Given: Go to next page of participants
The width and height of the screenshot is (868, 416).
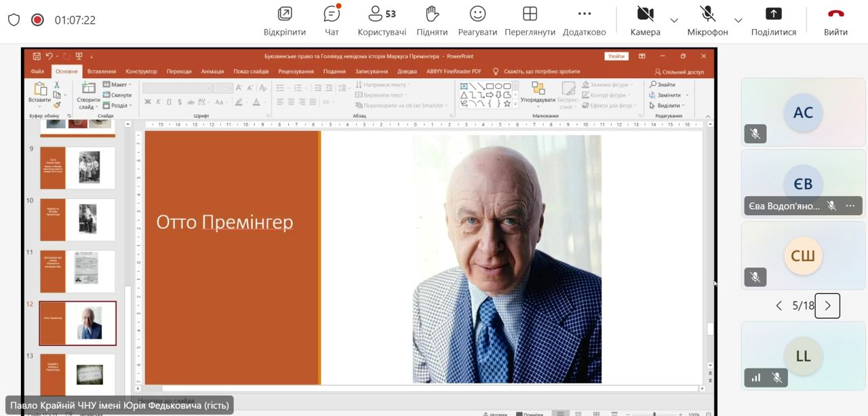Looking at the screenshot, I should tap(827, 306).
